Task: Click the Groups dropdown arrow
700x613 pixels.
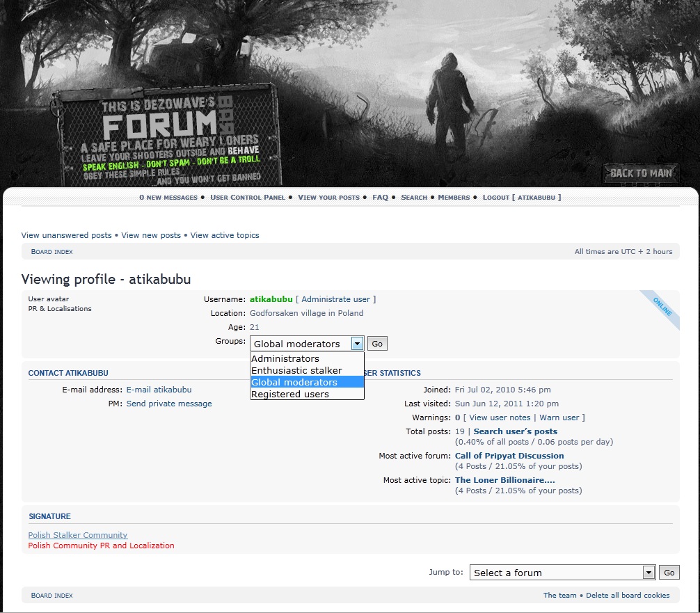Action: coord(357,344)
